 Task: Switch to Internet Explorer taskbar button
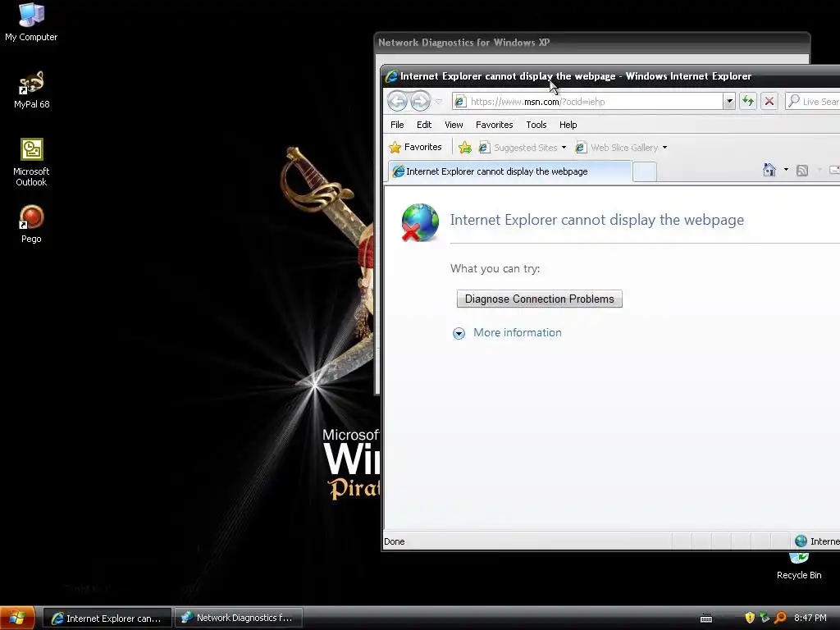click(x=107, y=619)
